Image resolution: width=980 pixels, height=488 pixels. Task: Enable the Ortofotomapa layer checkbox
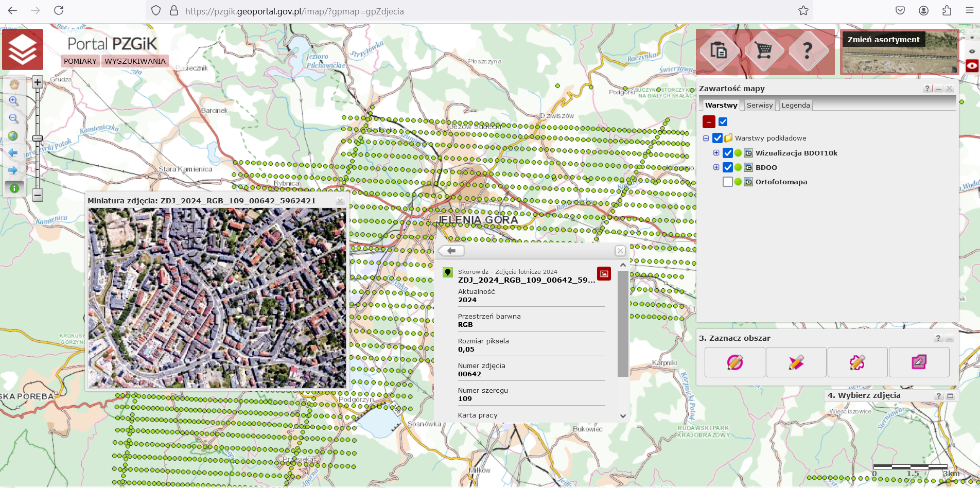(727, 182)
